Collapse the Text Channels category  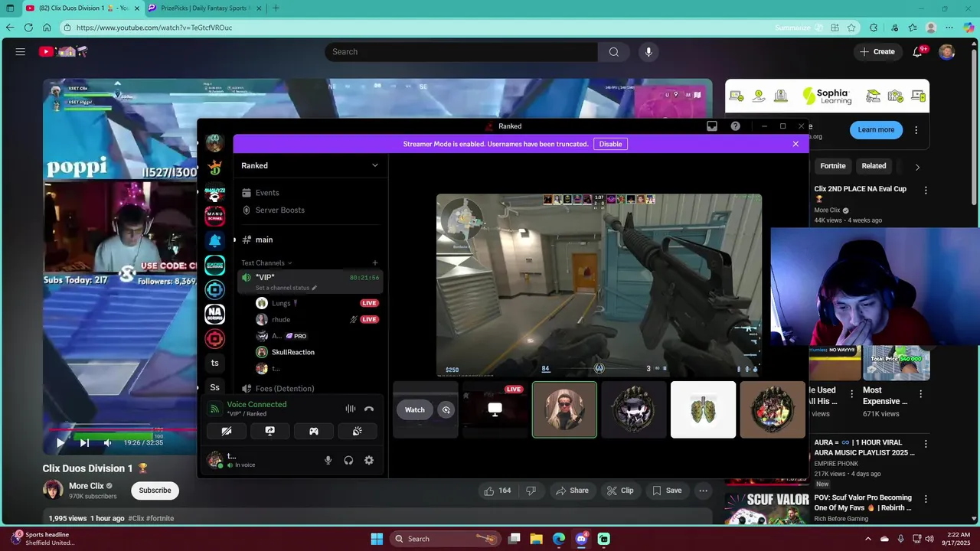click(266, 262)
